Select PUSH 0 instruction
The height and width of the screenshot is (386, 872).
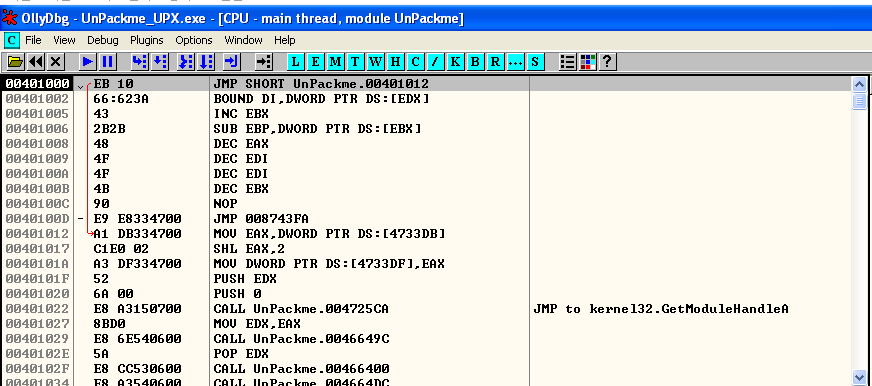[x=237, y=294]
